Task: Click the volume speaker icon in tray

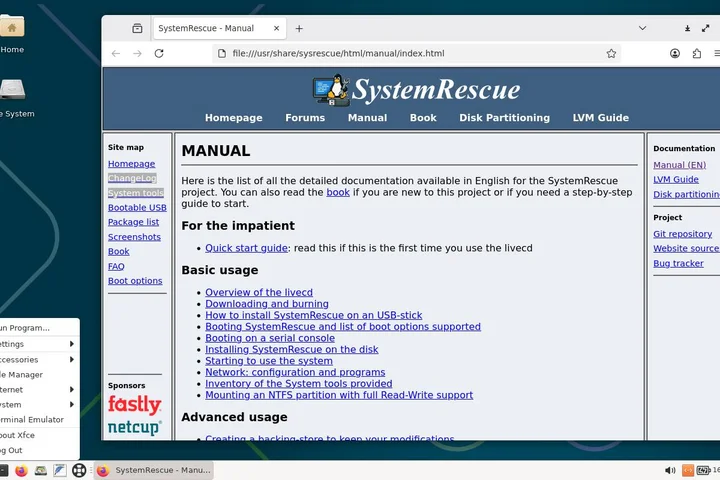Action: coord(670,470)
